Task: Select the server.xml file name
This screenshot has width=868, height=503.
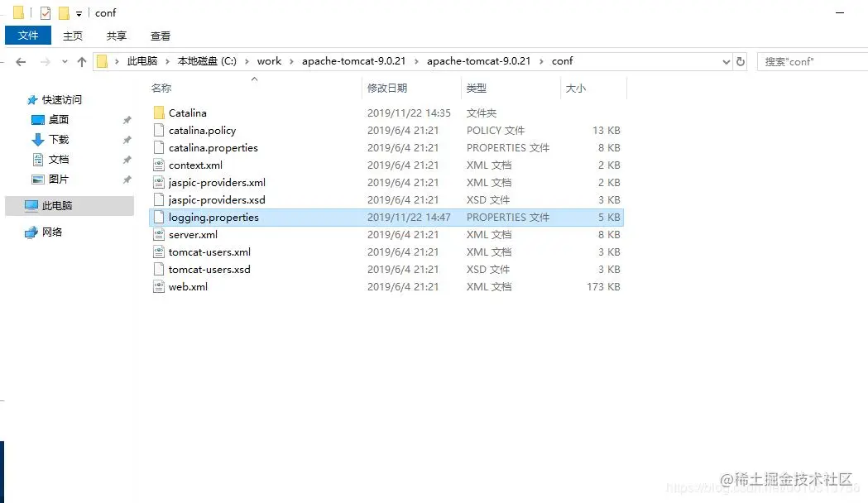Action: [193, 235]
